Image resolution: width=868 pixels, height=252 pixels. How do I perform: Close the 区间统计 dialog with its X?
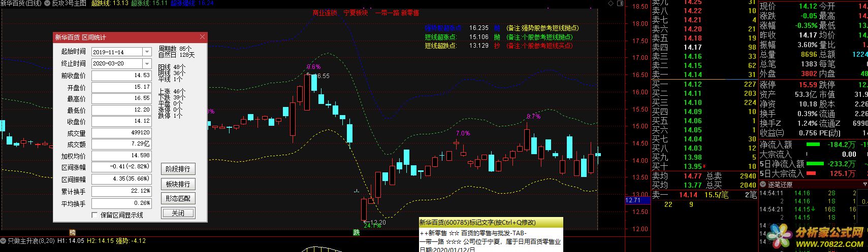tap(202, 37)
